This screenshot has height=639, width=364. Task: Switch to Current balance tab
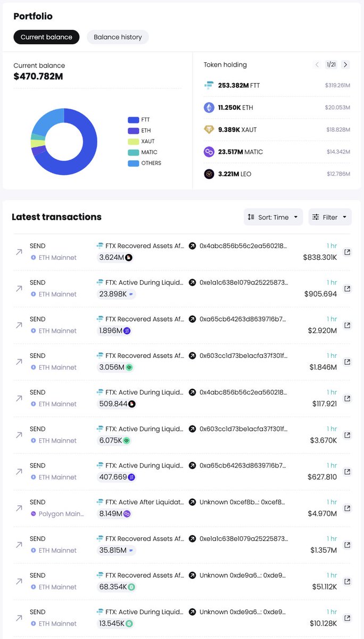tap(46, 37)
